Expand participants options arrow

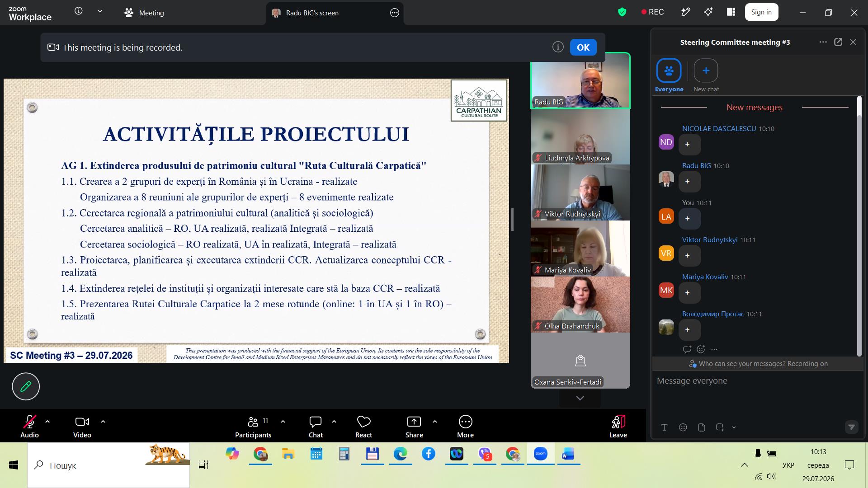[x=283, y=422]
